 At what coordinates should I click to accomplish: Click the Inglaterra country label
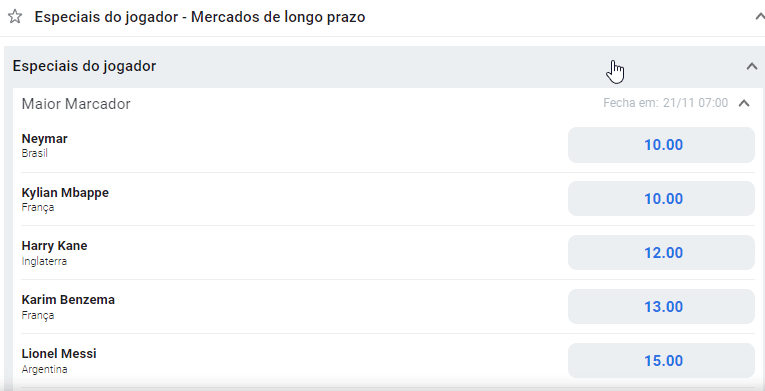click(44, 261)
